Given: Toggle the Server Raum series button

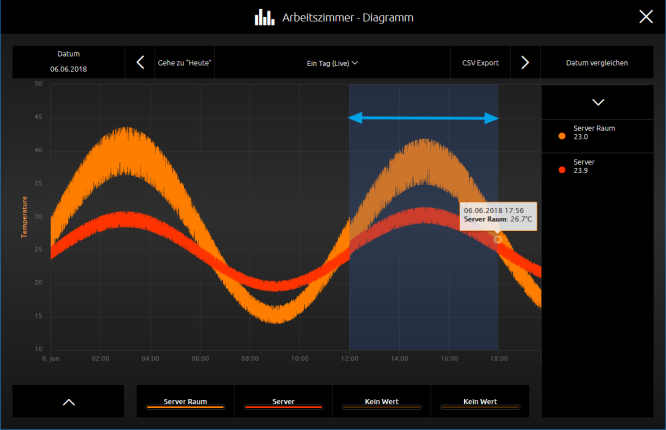Looking at the screenshot, I should point(185,402).
